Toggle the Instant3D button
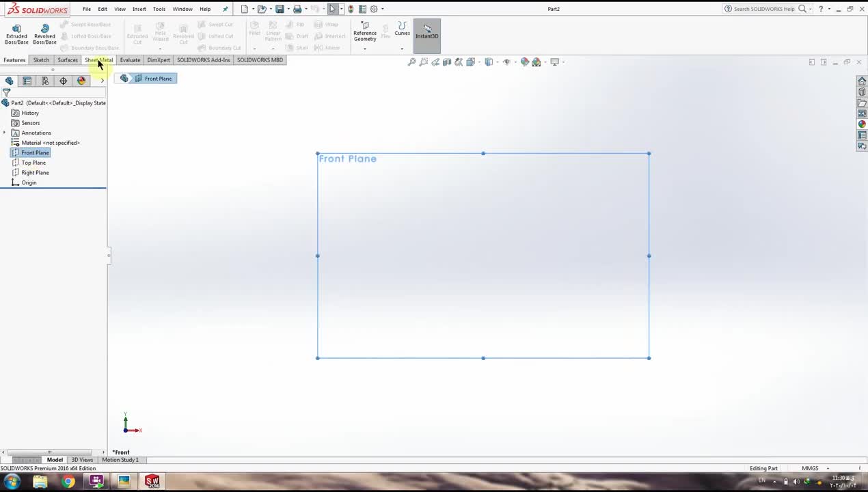Screen dimensions: 868x492 tap(427, 32)
